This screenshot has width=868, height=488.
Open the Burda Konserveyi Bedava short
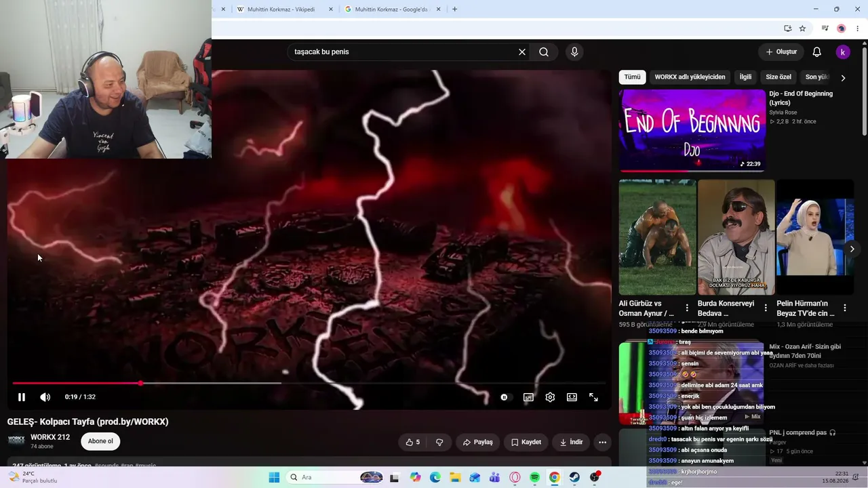[x=736, y=237]
